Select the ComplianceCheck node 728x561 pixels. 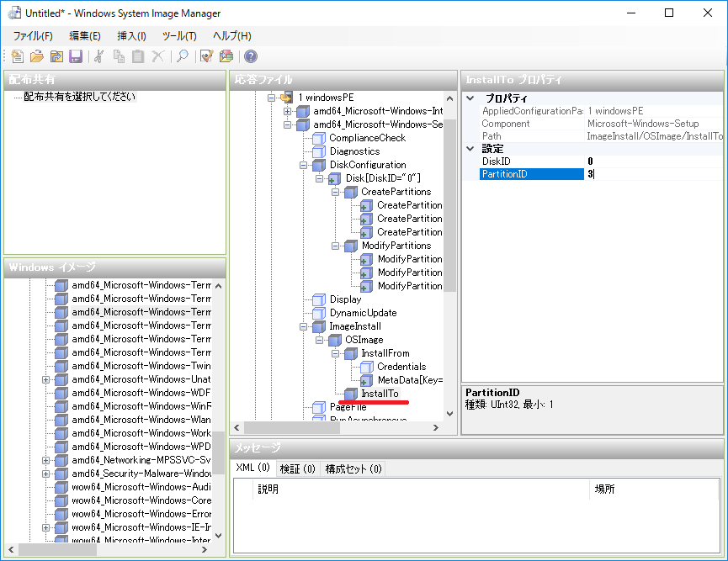click(367, 138)
